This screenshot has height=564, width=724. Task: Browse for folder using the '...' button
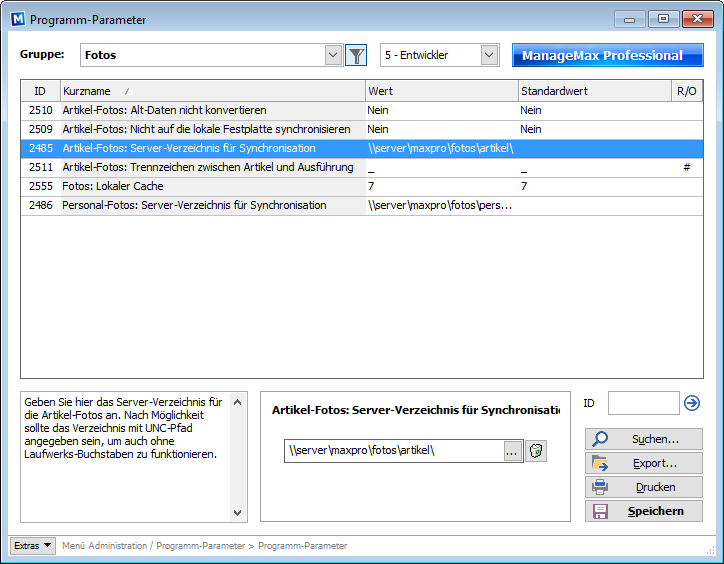pyautogui.click(x=512, y=451)
